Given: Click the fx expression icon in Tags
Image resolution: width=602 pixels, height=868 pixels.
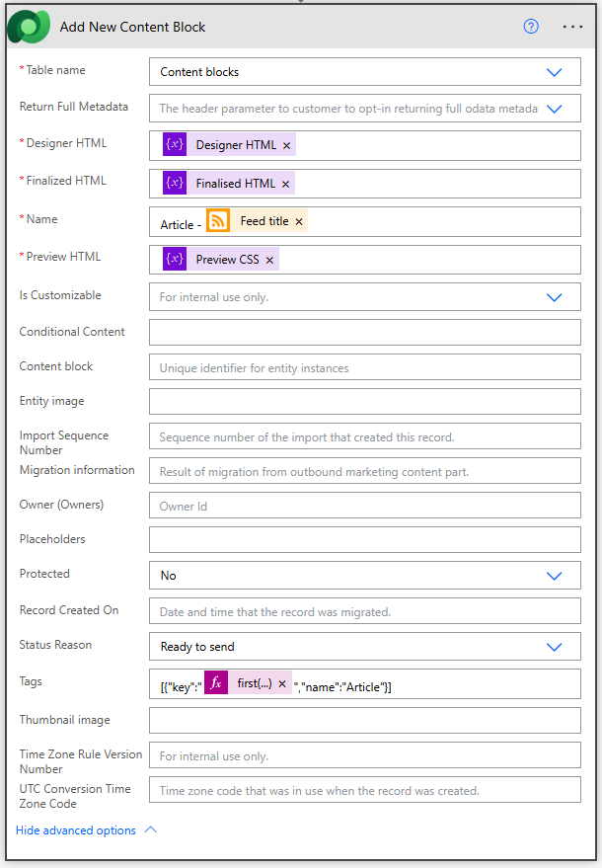Looking at the screenshot, I should 216,683.
